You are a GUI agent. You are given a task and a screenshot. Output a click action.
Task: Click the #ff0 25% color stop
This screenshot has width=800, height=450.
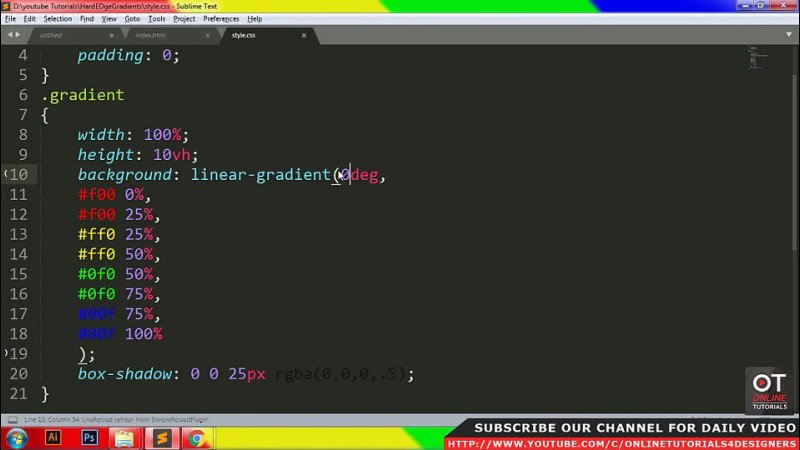[x=116, y=234]
